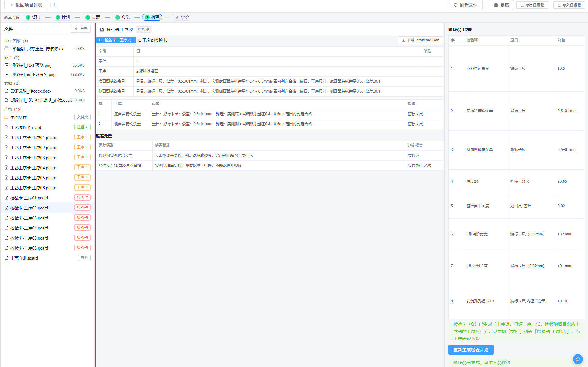This screenshot has height=367, width=588.
Task: Click the upload icon in 导入任务包
Action: point(559,5)
